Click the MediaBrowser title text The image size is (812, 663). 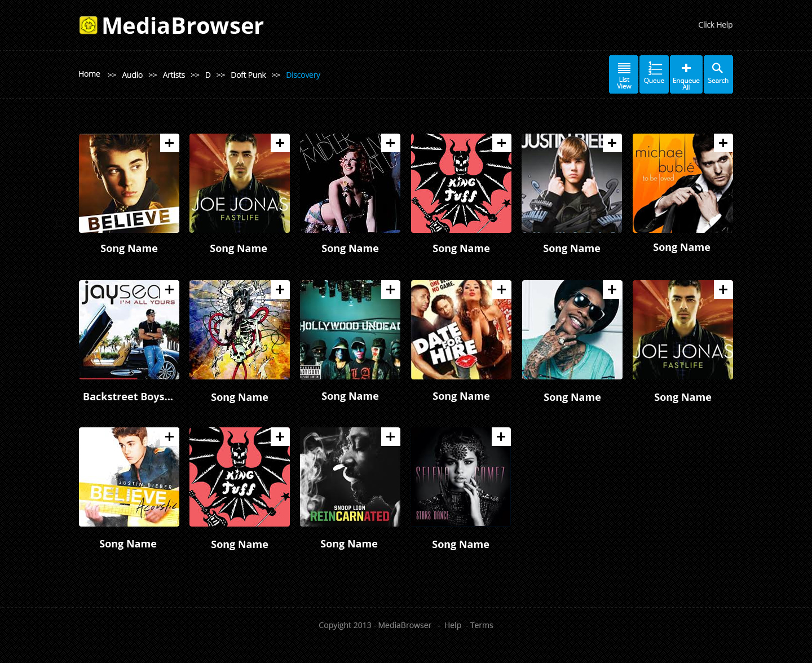[x=183, y=26]
